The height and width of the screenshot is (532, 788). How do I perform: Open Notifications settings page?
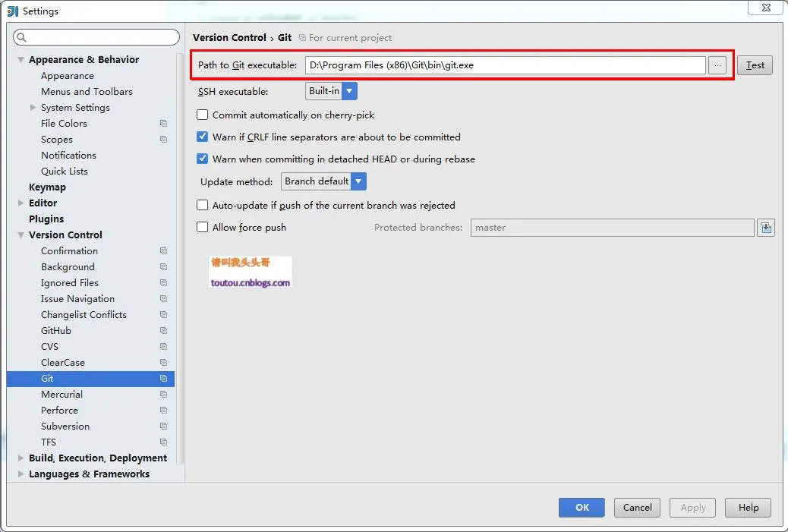pos(68,156)
